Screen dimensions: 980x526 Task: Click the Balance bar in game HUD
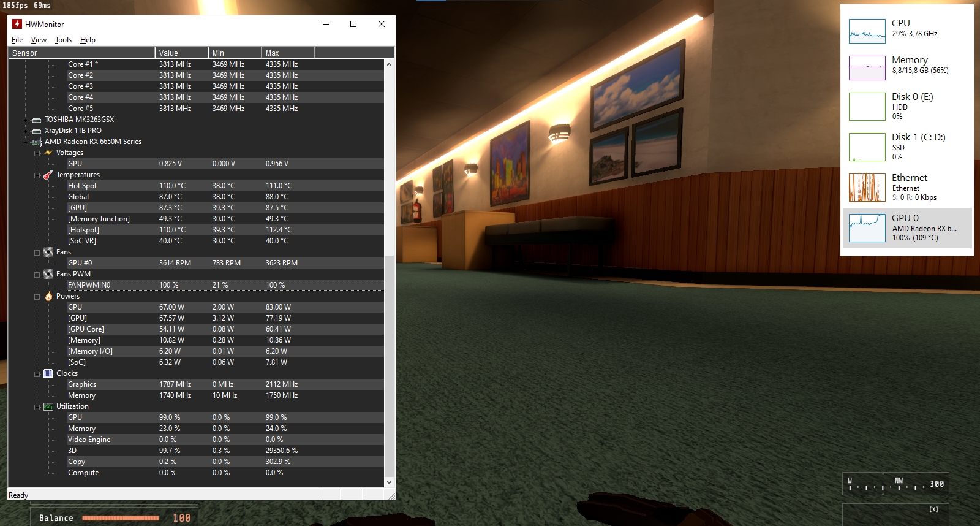pyautogui.click(x=121, y=518)
